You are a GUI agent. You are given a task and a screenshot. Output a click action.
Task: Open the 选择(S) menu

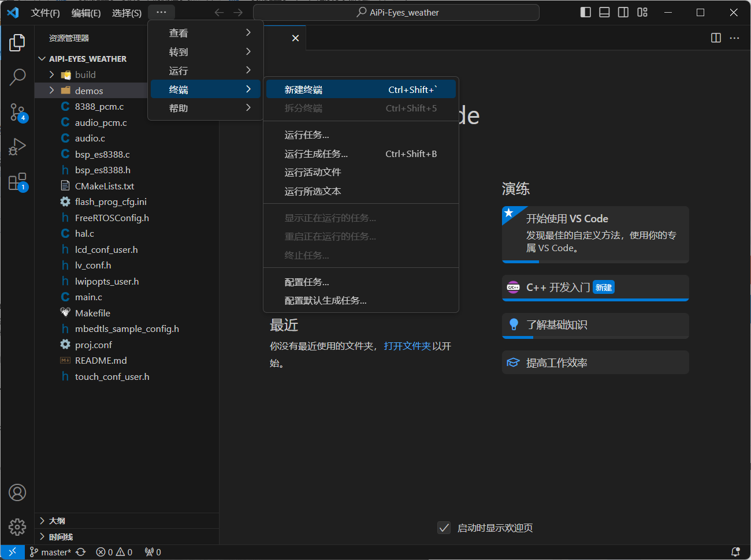[127, 13]
